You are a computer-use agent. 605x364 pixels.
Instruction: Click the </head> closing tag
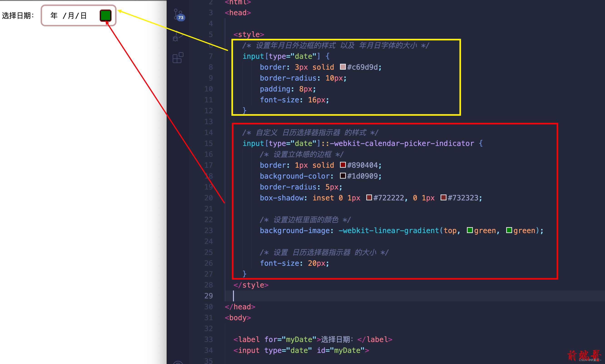point(240,307)
